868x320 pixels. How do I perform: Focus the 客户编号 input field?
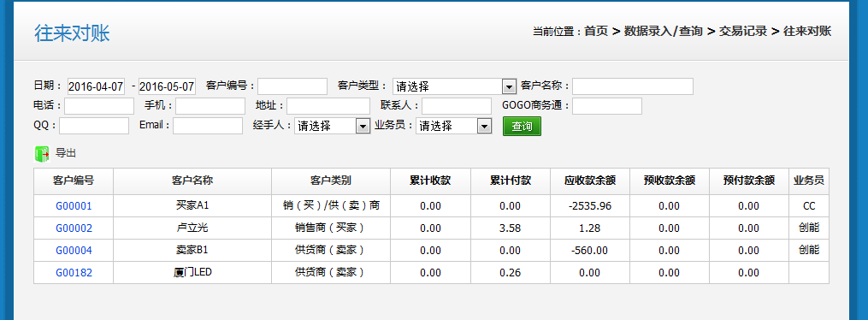coord(292,86)
